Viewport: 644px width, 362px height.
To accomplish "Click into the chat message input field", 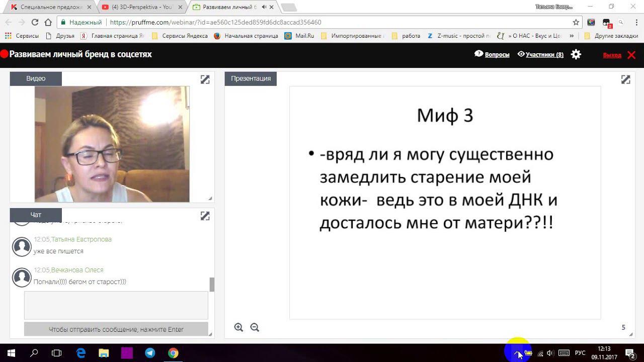I will pos(116,305).
